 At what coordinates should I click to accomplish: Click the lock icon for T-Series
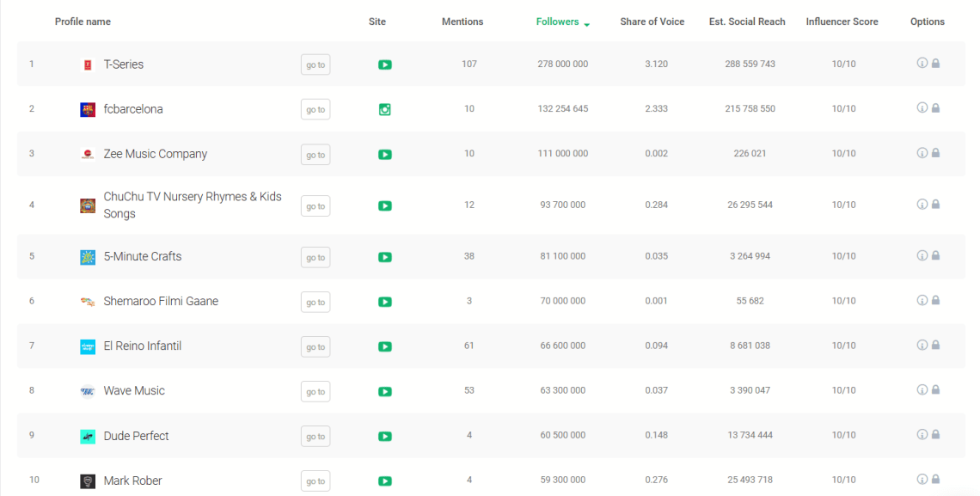coord(935,63)
